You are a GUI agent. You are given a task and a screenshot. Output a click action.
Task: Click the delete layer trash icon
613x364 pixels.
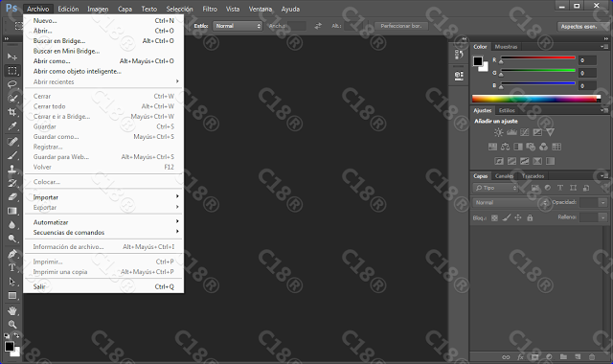592,357
